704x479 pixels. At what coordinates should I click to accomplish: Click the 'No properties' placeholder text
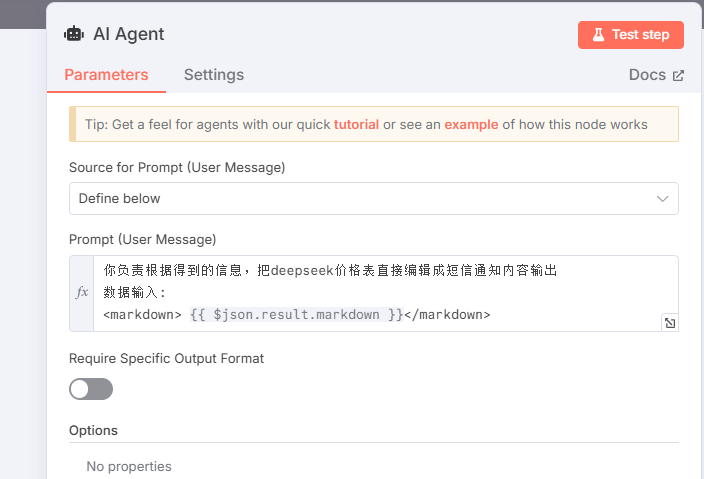(x=129, y=466)
